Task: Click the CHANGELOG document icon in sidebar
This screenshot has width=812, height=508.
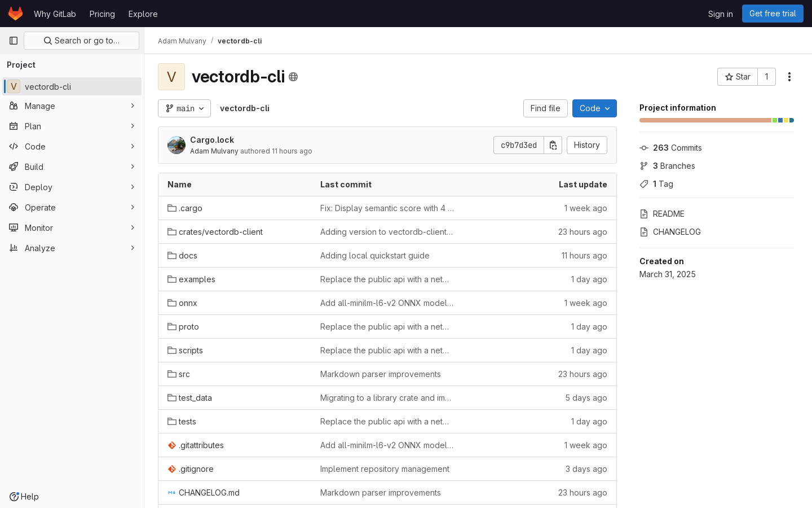Action: 644,232
